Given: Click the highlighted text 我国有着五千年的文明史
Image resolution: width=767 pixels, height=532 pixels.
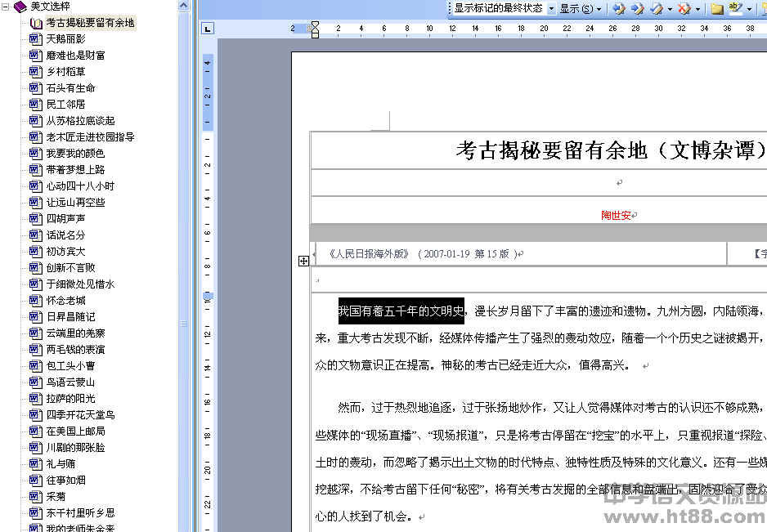Looking at the screenshot, I should (x=401, y=311).
